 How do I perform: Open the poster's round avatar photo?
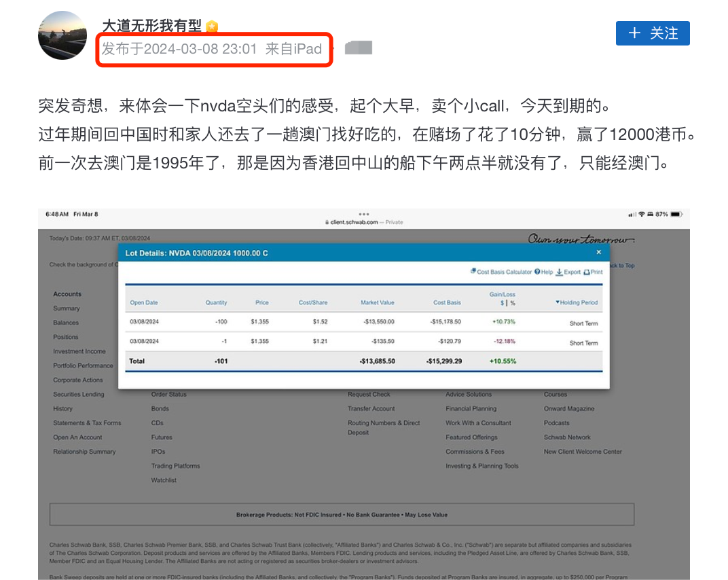[62, 35]
